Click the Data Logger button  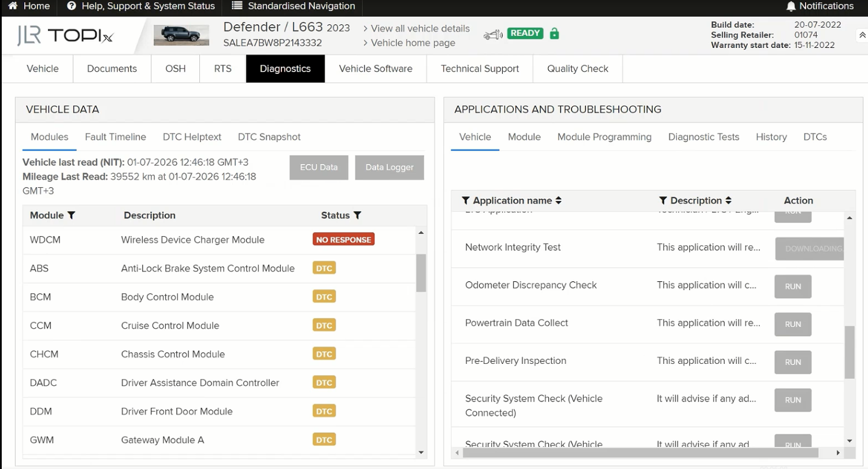pyautogui.click(x=390, y=167)
